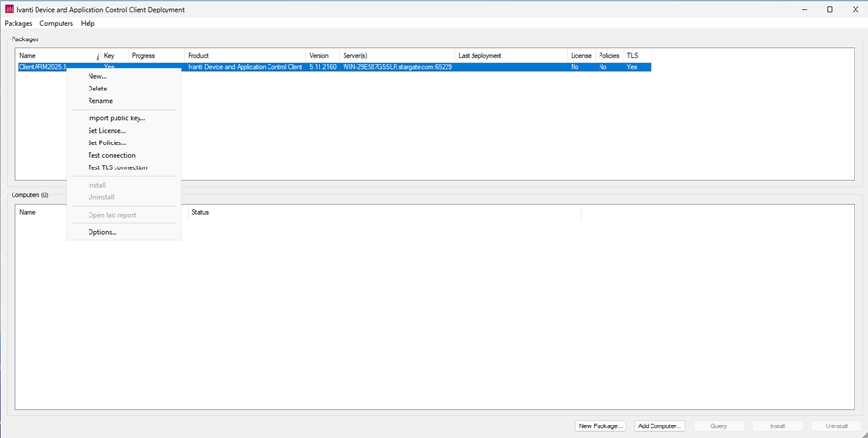This screenshot has height=438, width=868.
Task: Click the Add Computer... button
Action: tap(660, 426)
